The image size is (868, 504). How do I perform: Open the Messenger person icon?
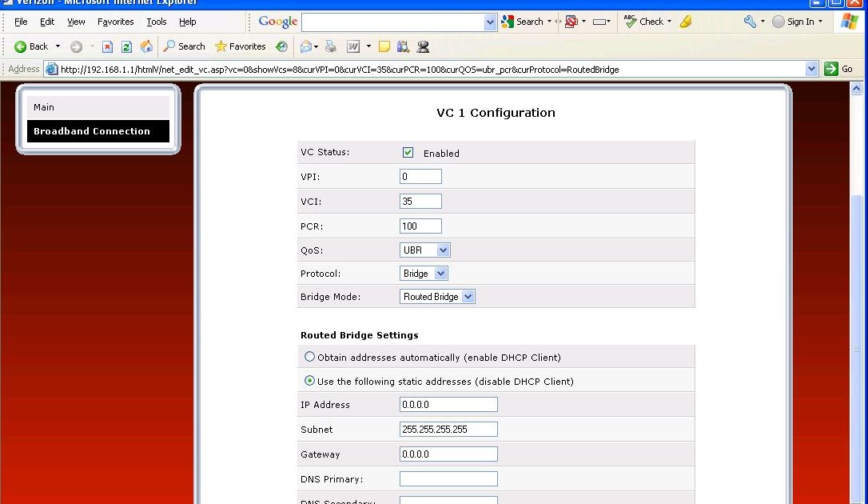(423, 46)
